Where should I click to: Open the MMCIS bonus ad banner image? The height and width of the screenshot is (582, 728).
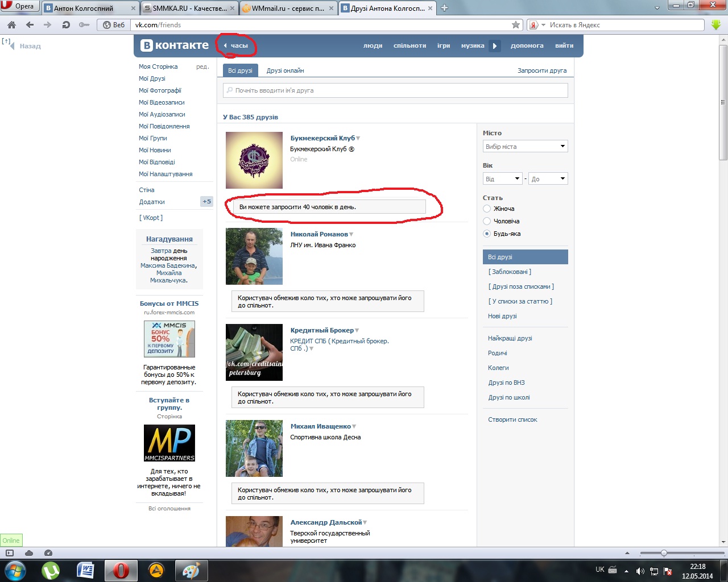click(x=169, y=339)
